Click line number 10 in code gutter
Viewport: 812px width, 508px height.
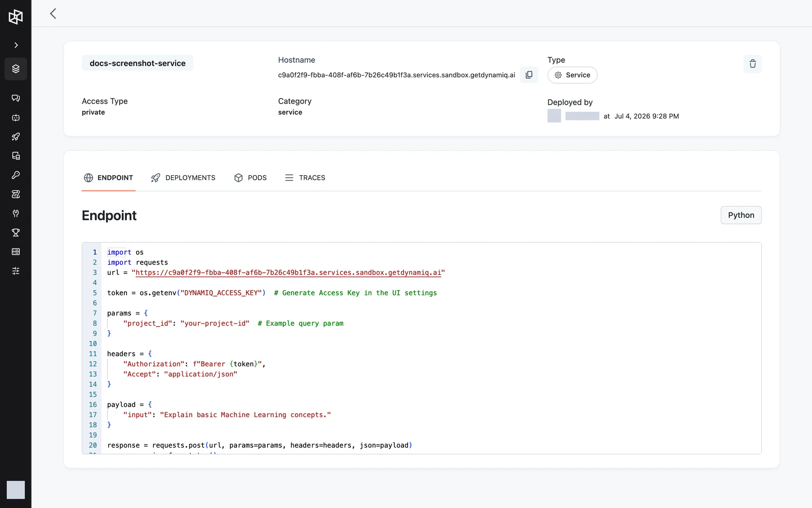[93, 344]
